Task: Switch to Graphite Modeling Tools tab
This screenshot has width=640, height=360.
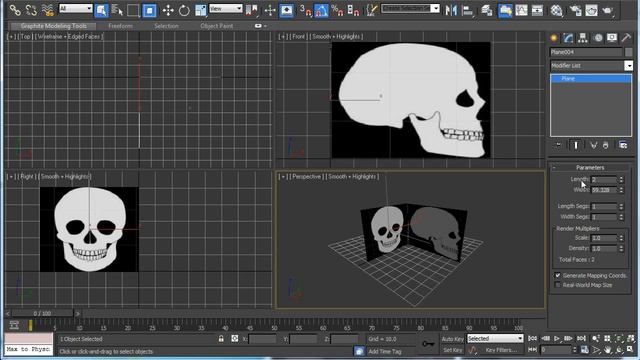Action: point(54,26)
